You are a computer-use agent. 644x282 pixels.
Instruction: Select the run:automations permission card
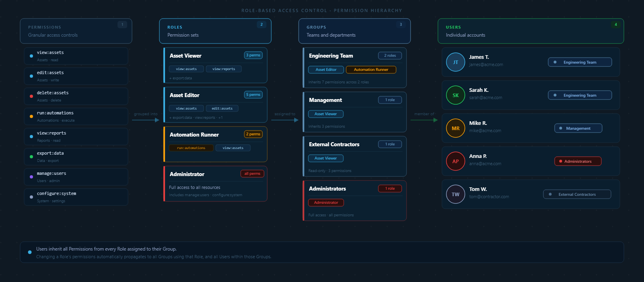coord(76,116)
